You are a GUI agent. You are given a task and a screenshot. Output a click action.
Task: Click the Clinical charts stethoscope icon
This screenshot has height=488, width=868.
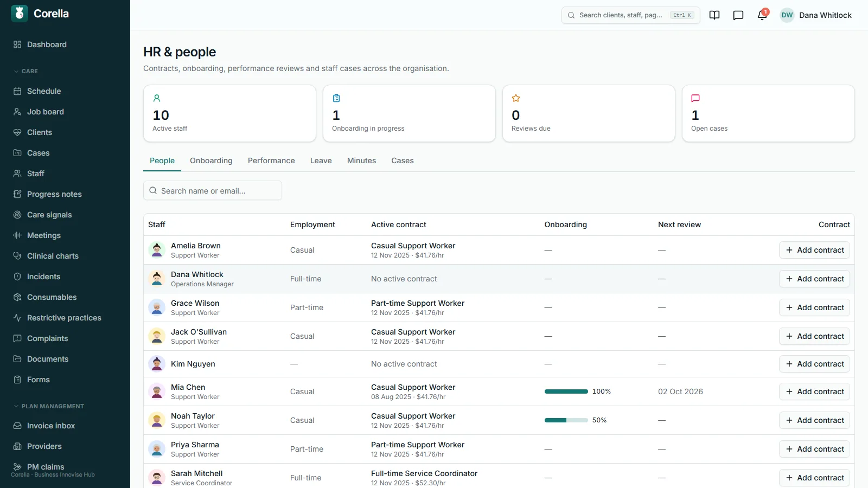(17, 256)
